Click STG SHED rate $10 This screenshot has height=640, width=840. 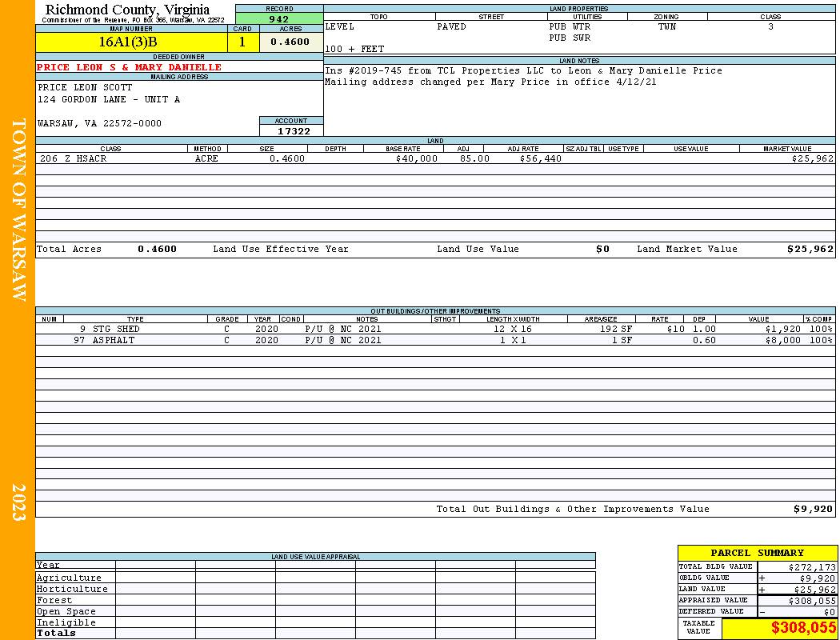[675, 329]
